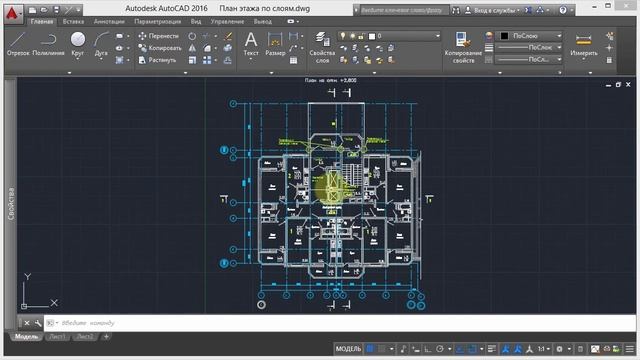Switch to the Вывод ribbon tab
Viewport: 640px width, 360px height.
tap(262, 21)
